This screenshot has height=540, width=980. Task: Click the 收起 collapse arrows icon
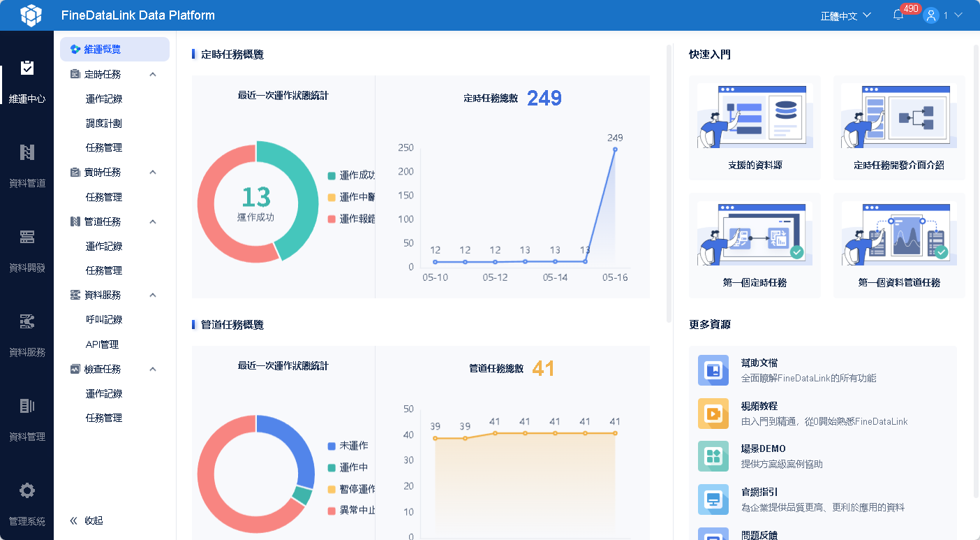tap(74, 520)
